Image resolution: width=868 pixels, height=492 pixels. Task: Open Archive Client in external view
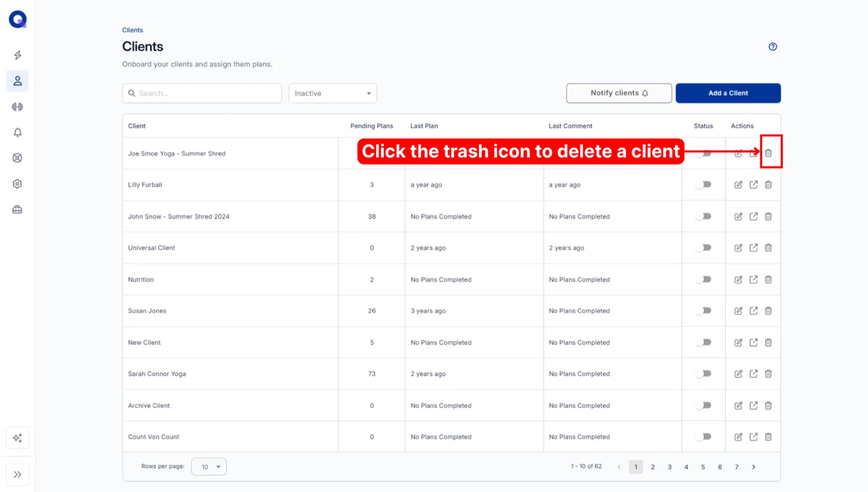point(754,406)
